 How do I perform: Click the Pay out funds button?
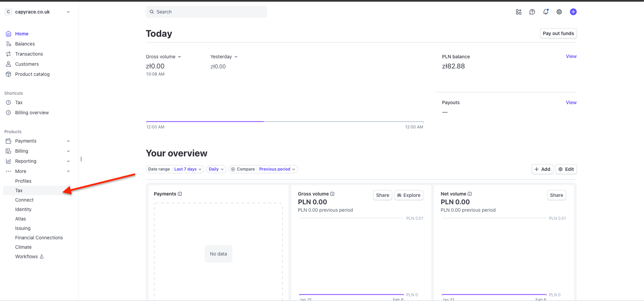[558, 33]
